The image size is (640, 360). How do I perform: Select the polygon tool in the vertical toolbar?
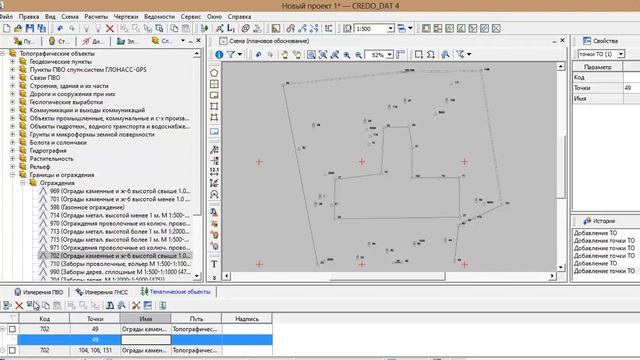pos(214,73)
